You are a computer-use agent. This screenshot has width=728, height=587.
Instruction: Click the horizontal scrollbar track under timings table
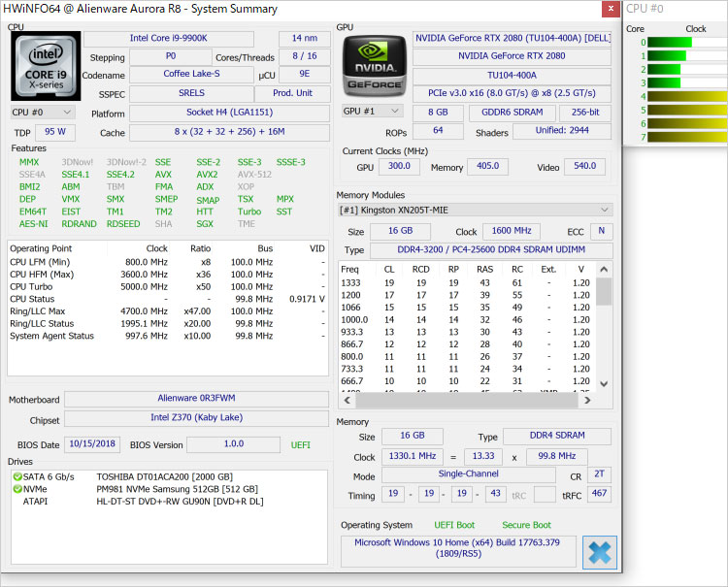click(467, 400)
